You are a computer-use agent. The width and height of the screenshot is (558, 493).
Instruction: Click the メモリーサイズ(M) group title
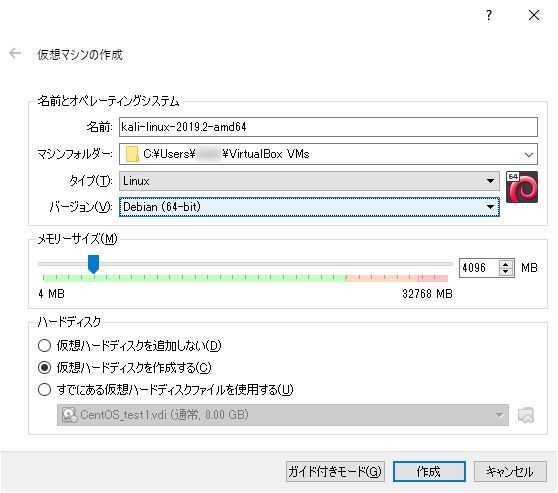[x=78, y=239]
